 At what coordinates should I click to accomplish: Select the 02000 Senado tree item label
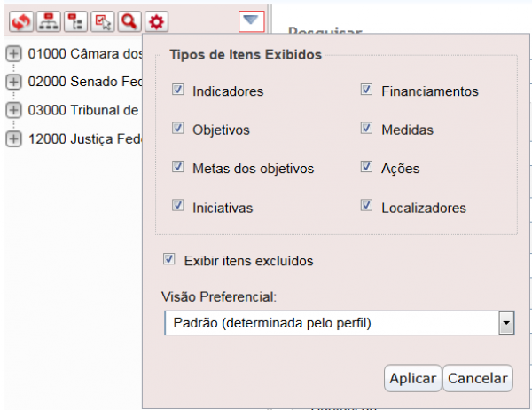pyautogui.click(x=84, y=82)
